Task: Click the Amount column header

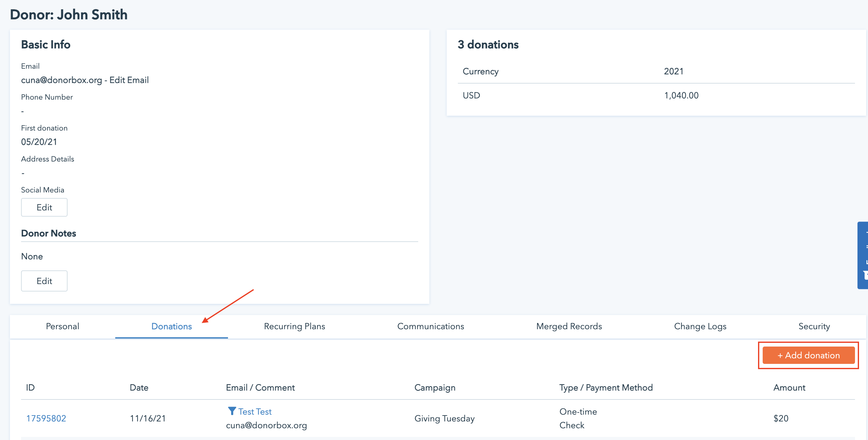Action: (x=789, y=387)
